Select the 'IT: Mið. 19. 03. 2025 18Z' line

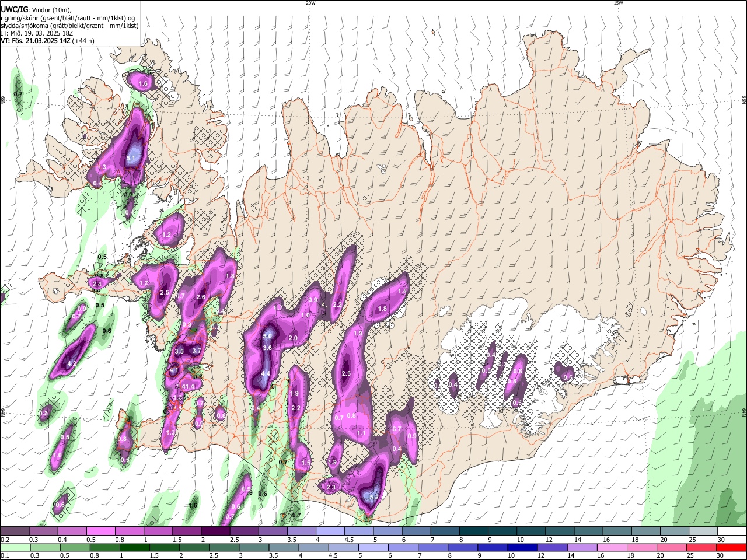pos(37,33)
